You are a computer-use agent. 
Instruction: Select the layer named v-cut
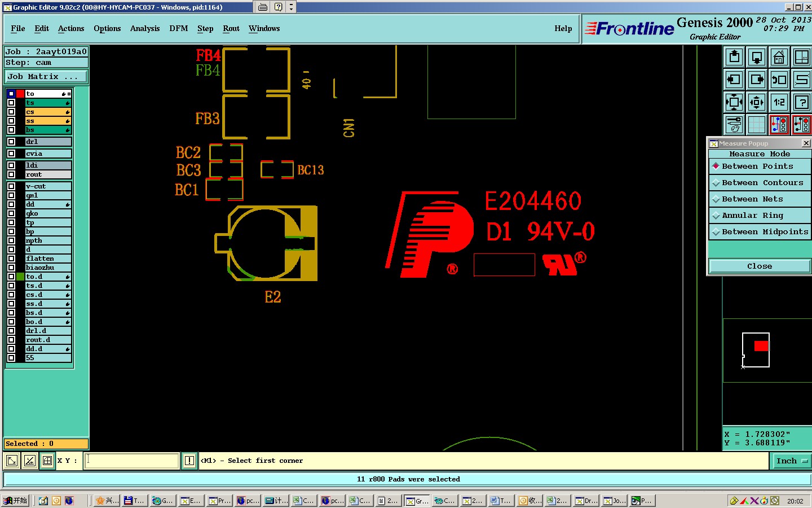click(48, 186)
